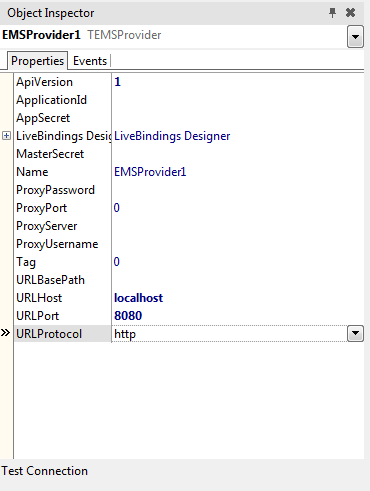Expand the LiveBindings Designer property node
Viewport: 370px width, 491px height.
point(6,136)
